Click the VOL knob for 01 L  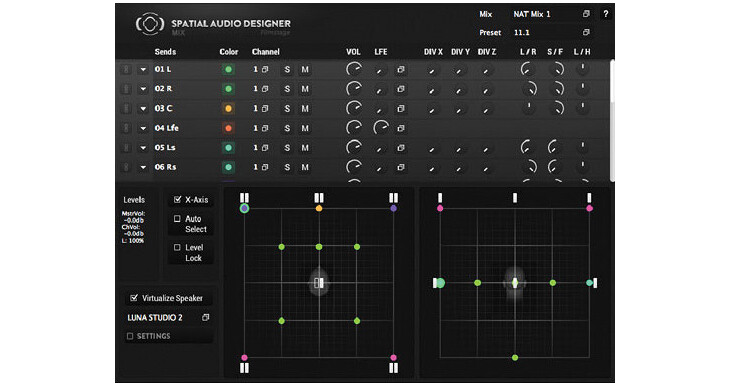click(353, 69)
